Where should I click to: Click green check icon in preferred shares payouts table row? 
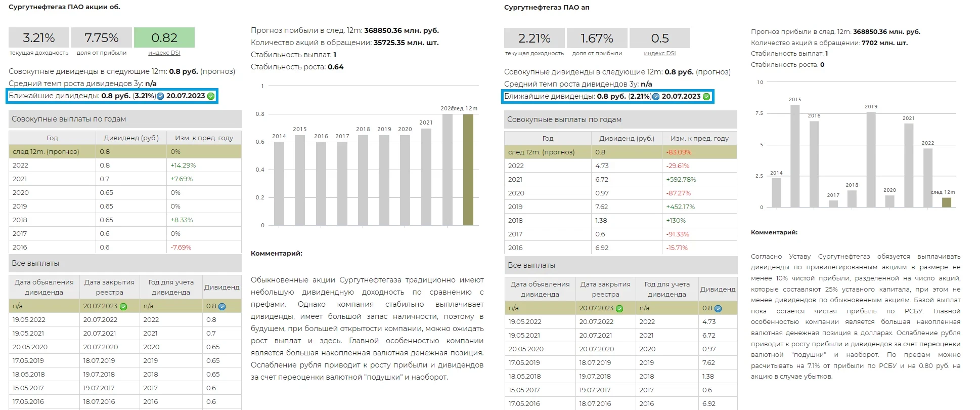click(x=619, y=308)
